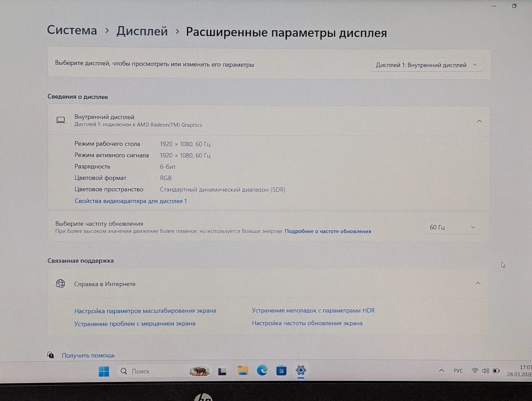Open the Windows Start menu

(104, 371)
